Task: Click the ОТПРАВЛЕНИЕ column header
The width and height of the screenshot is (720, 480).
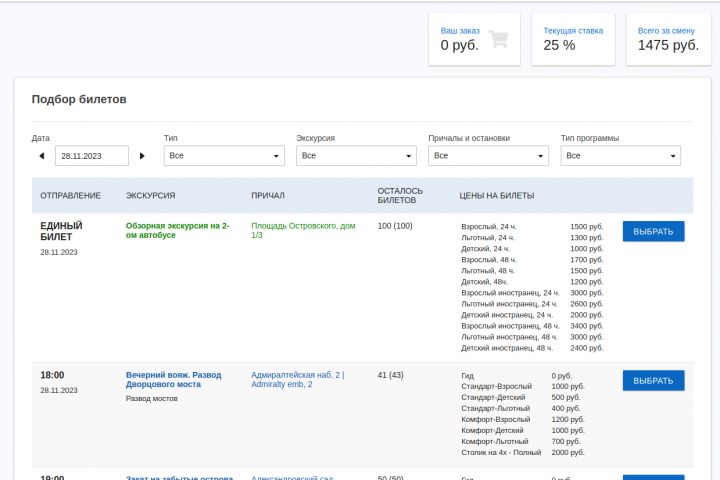Action: click(x=70, y=195)
